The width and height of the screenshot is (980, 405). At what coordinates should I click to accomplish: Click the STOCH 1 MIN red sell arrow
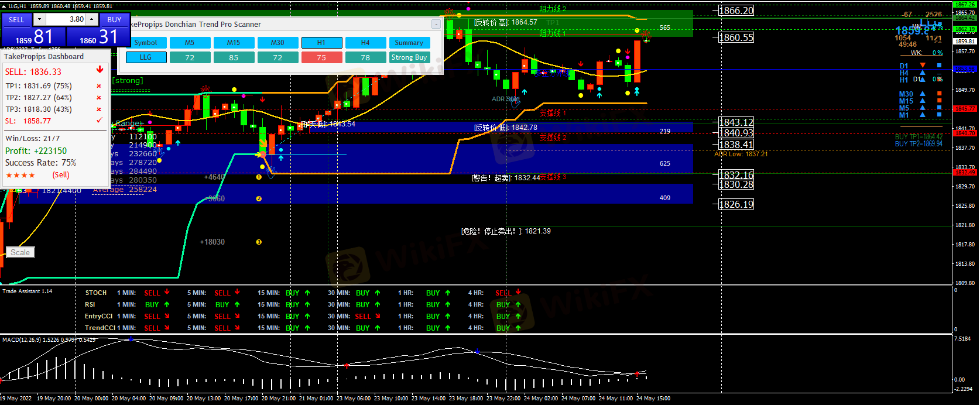tap(167, 292)
